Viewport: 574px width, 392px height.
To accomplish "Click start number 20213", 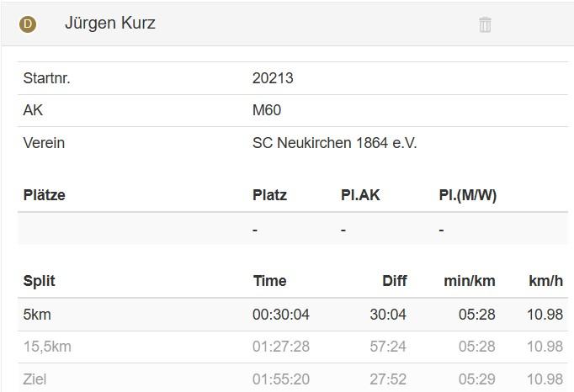I will 273,78.
